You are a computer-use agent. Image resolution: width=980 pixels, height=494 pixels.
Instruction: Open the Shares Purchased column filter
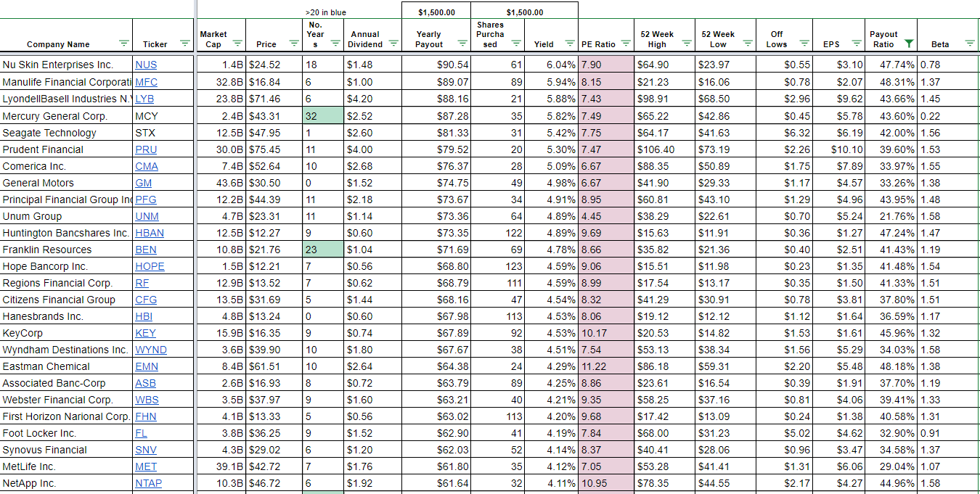point(515,44)
